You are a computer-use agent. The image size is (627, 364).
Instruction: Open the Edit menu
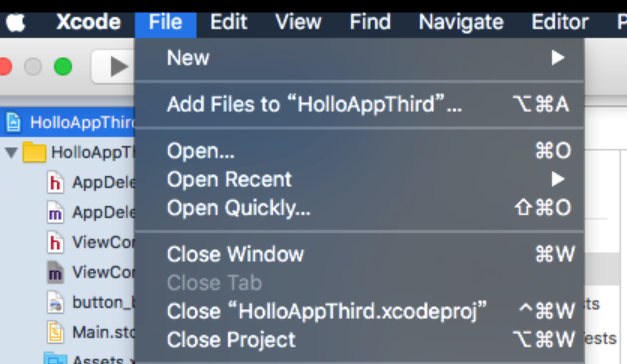[x=229, y=22]
